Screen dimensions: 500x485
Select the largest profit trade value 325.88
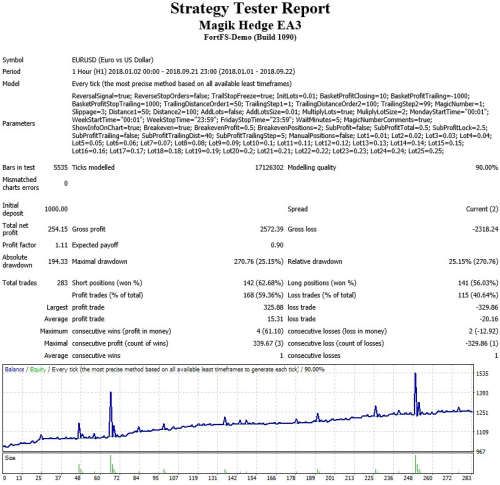273,307
